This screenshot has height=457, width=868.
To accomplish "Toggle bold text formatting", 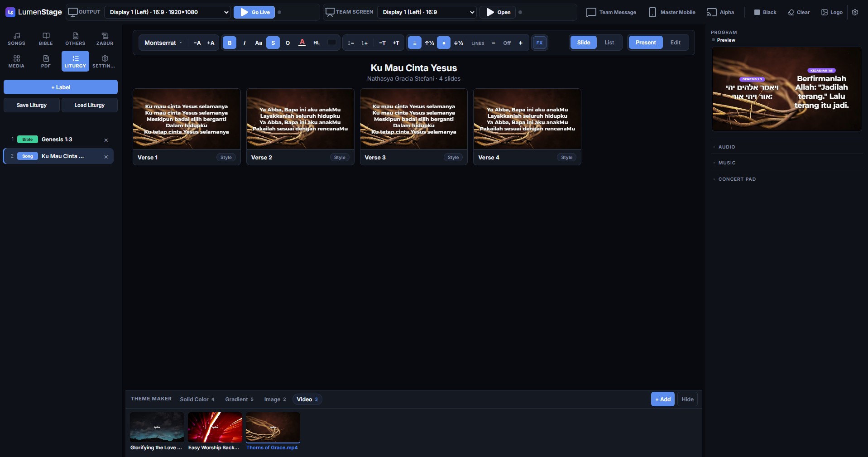I will click(x=230, y=43).
